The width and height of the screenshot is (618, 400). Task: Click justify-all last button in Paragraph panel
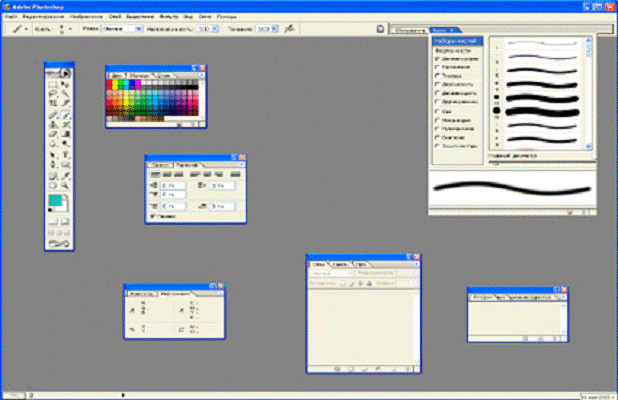tap(235, 174)
